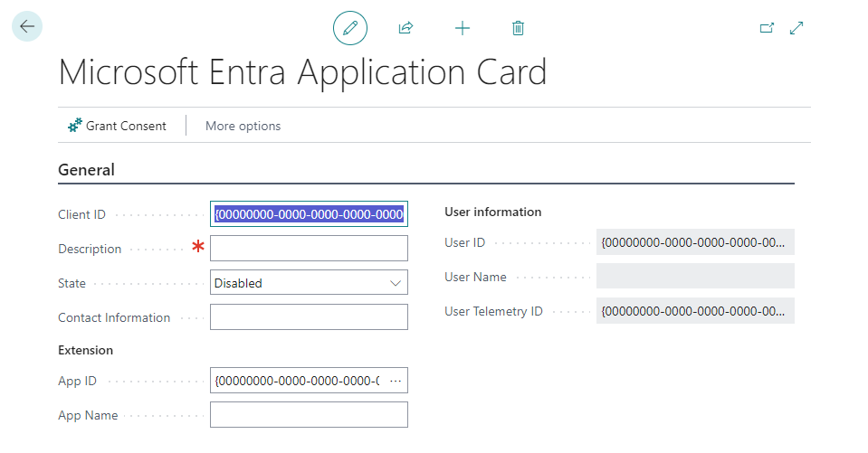Image resolution: width=868 pixels, height=453 pixels.
Task: Click the Client ID label
Action: 81,214
